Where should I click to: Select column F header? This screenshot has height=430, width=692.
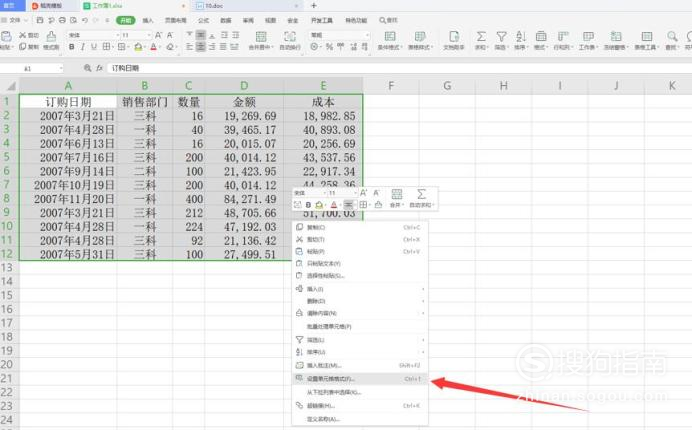391,86
